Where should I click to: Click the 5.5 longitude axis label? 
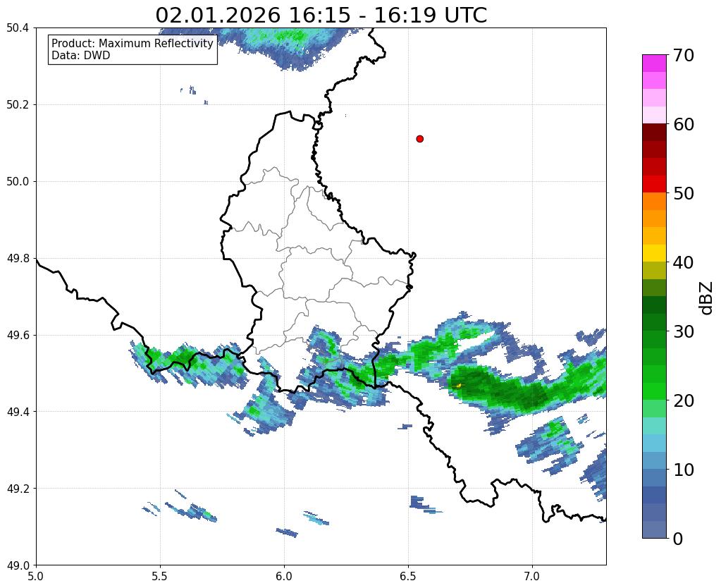[x=160, y=576]
